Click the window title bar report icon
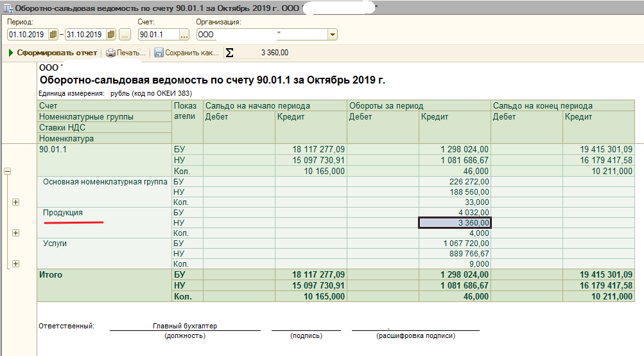The height and width of the screenshot is (356, 644). 6,8
